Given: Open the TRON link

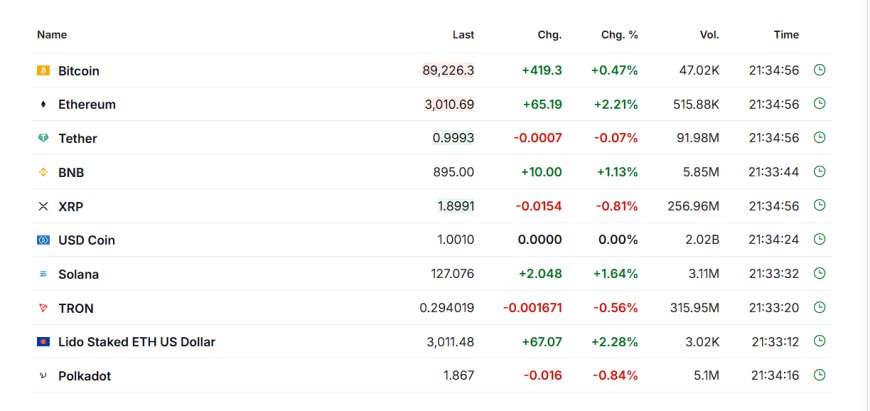Looking at the screenshot, I should [x=76, y=308].
